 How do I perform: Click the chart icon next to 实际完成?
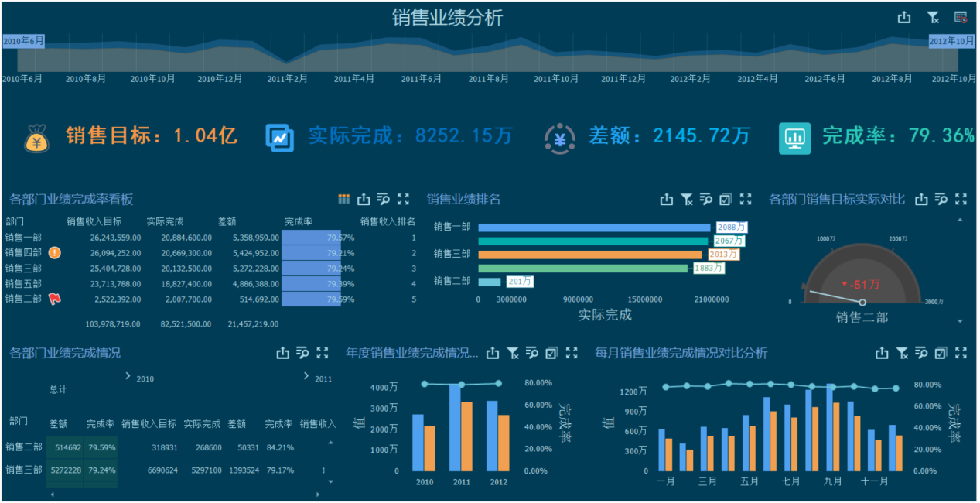coord(280,137)
